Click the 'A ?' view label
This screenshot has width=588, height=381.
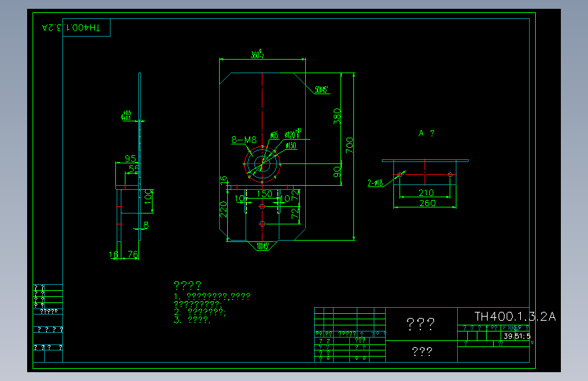pos(427,133)
